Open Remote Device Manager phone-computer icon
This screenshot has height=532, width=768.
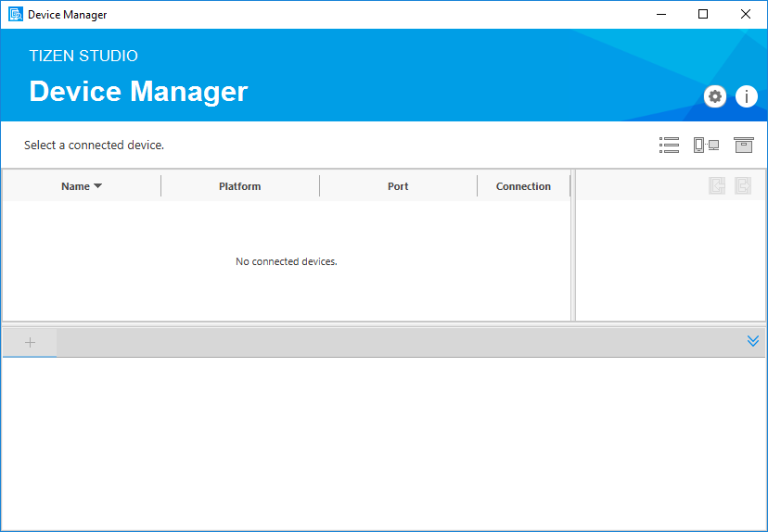pos(706,145)
